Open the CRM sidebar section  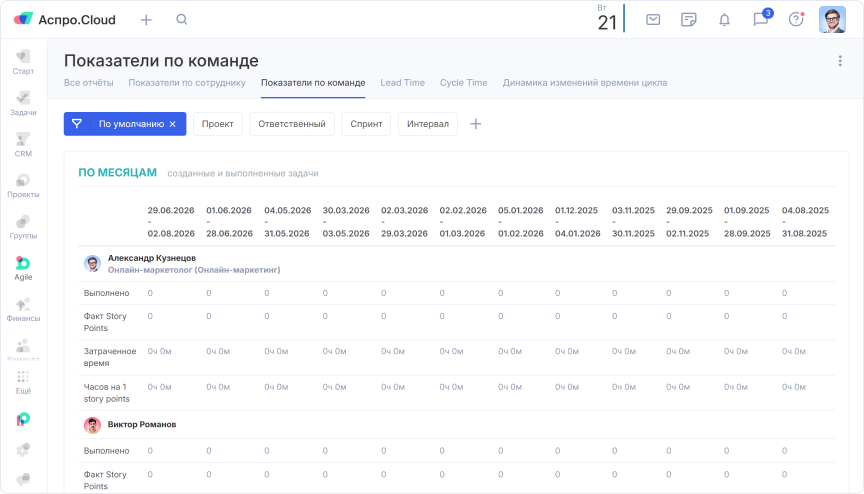(x=23, y=145)
